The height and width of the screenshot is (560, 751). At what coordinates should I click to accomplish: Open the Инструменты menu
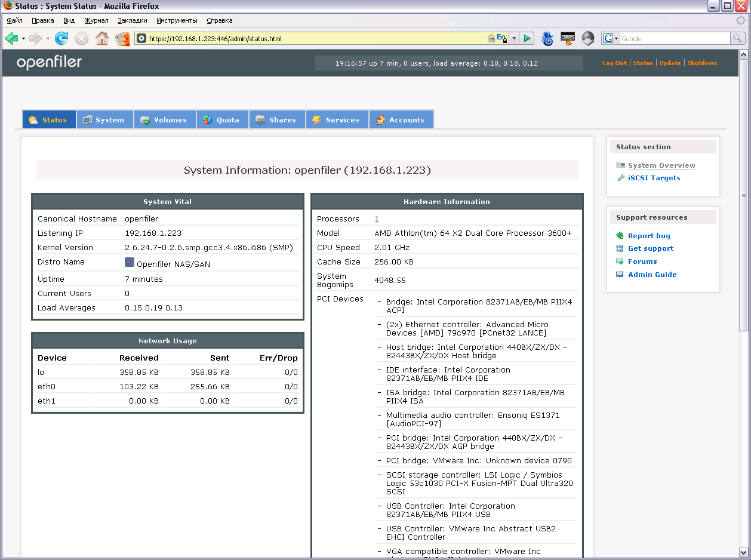[177, 20]
